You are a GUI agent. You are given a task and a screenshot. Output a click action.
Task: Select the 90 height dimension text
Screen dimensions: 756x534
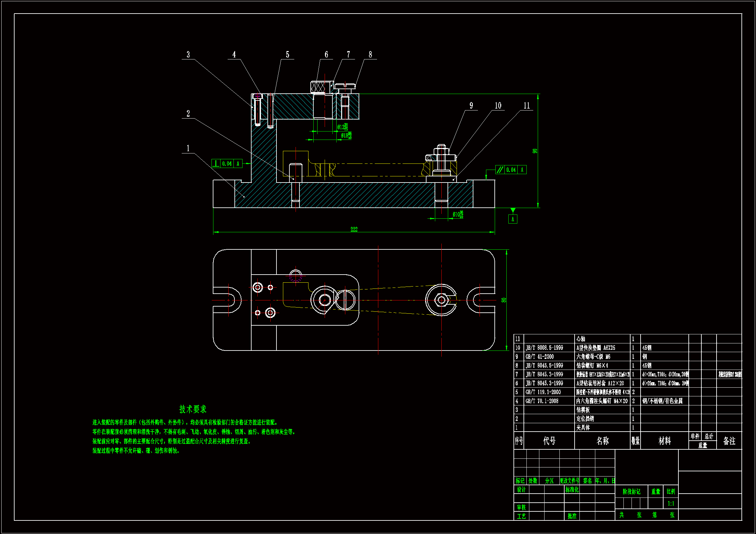[535, 151]
